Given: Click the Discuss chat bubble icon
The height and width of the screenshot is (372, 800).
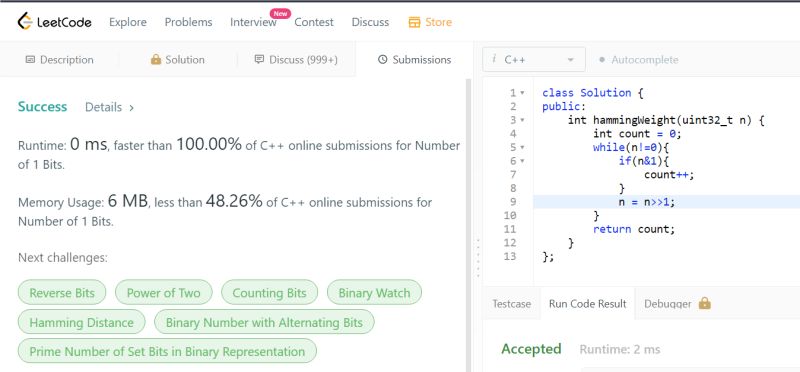Looking at the screenshot, I should pos(259,60).
